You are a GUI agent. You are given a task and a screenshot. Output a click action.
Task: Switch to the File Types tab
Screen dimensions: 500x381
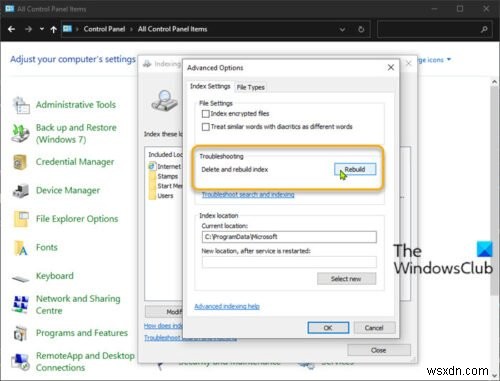[x=251, y=87]
